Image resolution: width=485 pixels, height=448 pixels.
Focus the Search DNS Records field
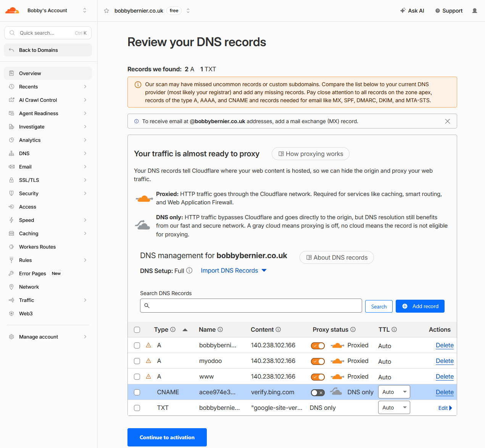(x=251, y=305)
